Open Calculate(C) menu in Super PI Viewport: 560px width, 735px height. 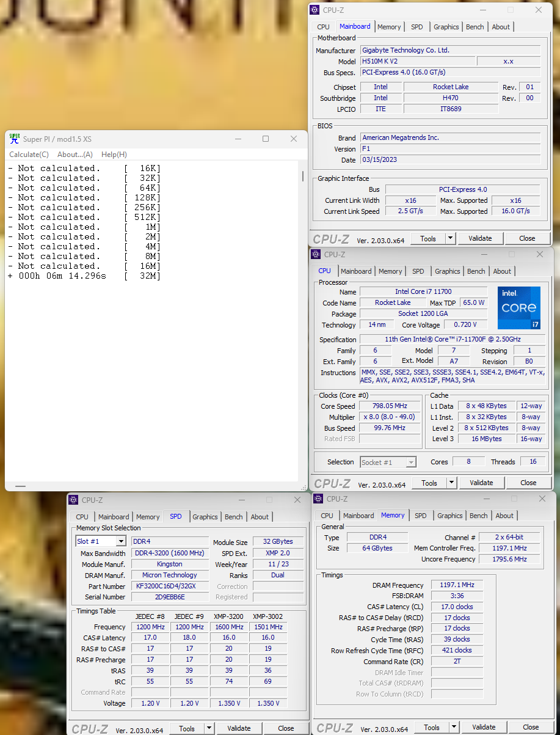[x=29, y=155]
